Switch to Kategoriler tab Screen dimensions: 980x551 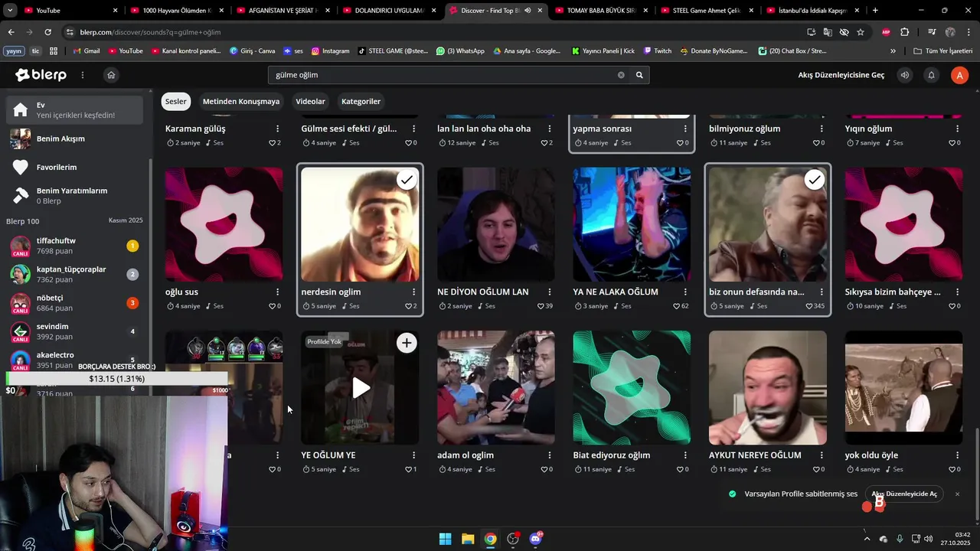coord(361,101)
